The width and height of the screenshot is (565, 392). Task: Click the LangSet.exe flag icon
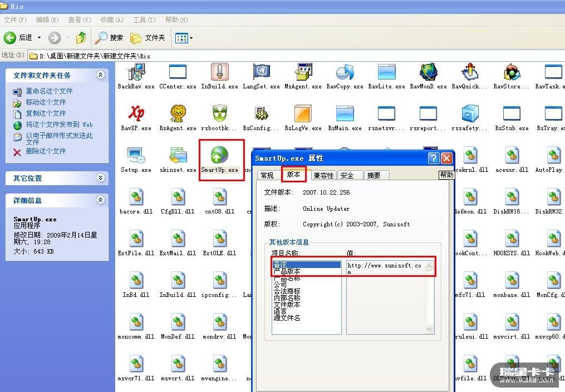coord(261,72)
